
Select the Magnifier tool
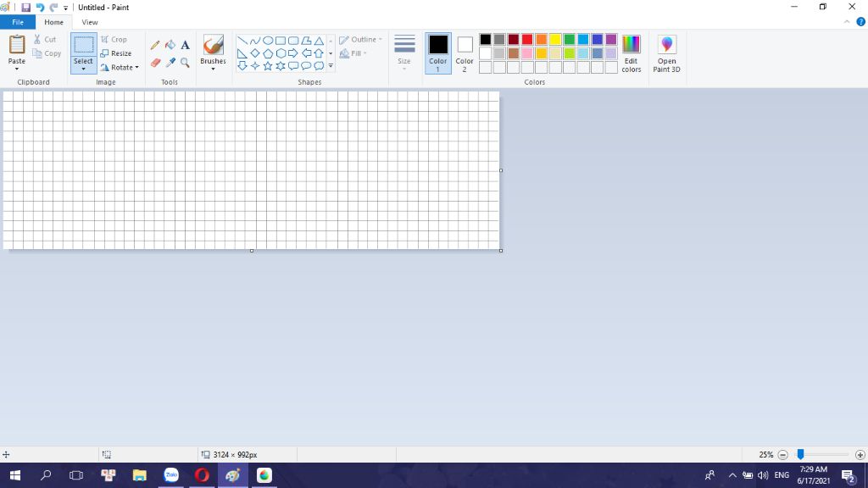pos(185,63)
